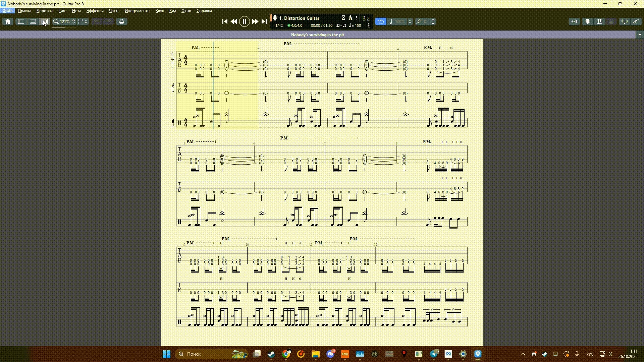Click the add tab plus button
This screenshot has width=644, height=362.
coord(640,35)
